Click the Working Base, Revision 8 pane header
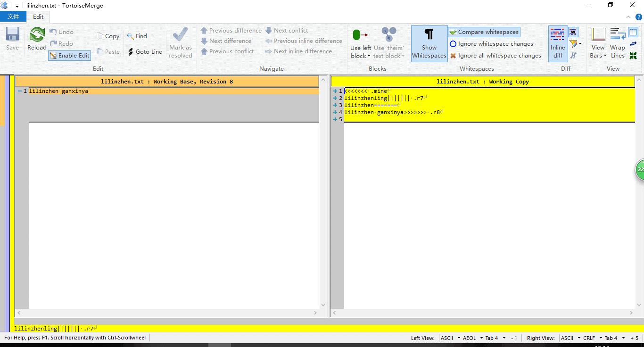The height and width of the screenshot is (347, 644). [x=167, y=82]
